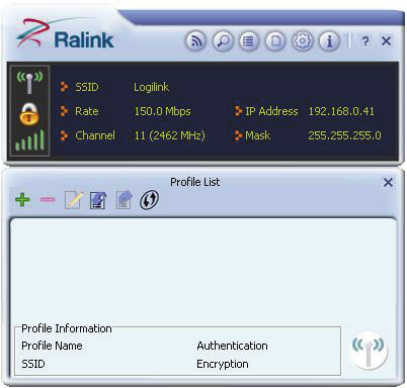Click the padlock security icon
The width and height of the screenshot is (407, 388).
[29, 114]
